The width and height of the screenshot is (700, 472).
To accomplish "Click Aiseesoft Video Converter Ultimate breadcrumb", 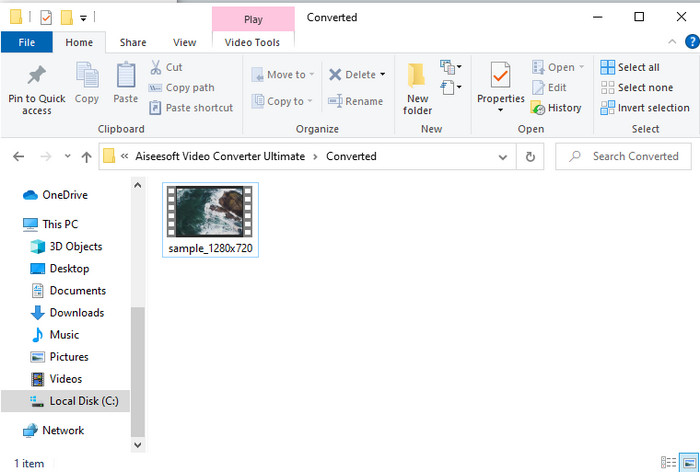I will 220,156.
